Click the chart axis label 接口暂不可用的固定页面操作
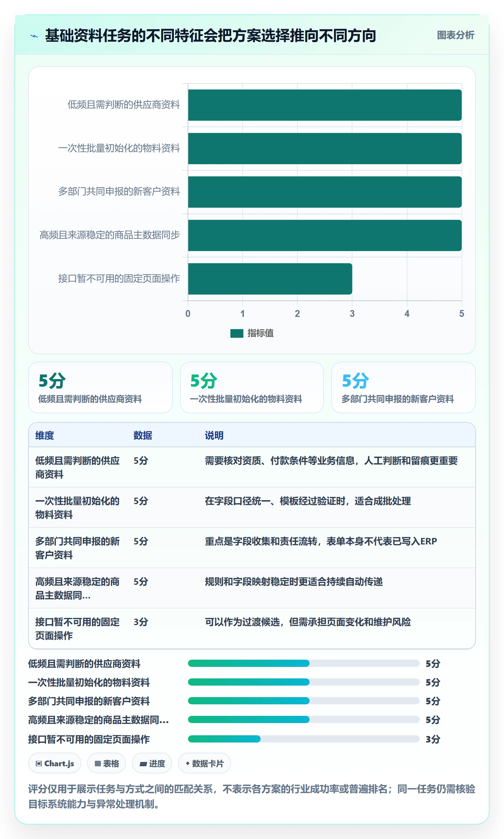 [119, 278]
